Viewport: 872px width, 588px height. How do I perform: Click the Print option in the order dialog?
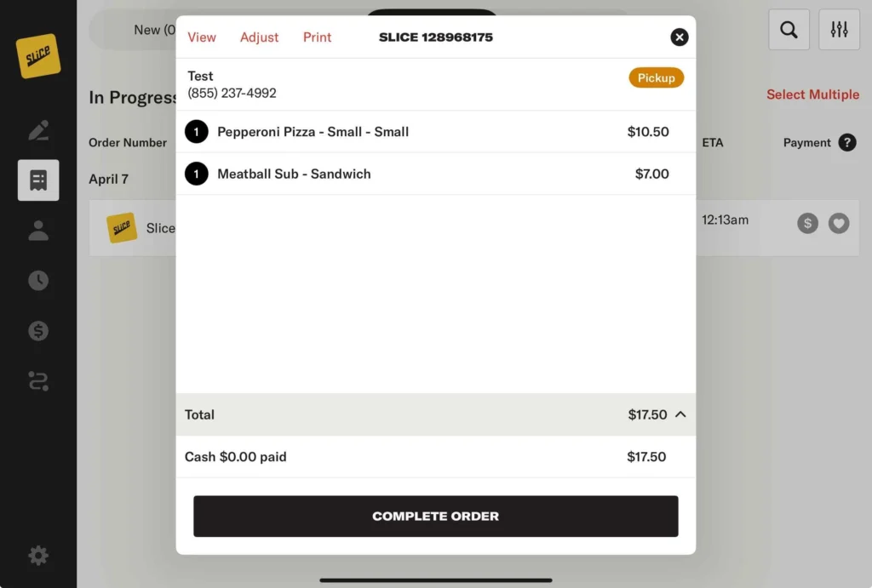[318, 37]
